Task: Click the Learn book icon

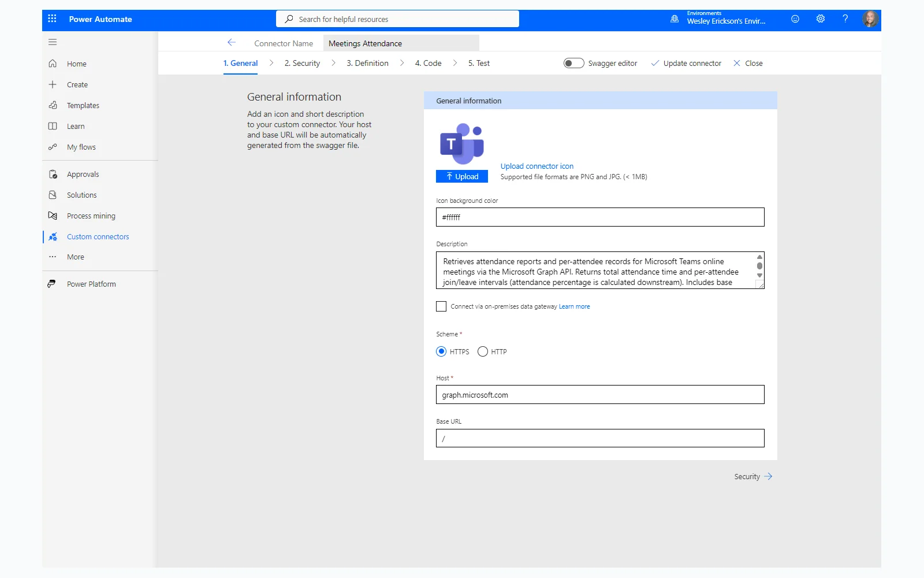Action: (x=53, y=126)
